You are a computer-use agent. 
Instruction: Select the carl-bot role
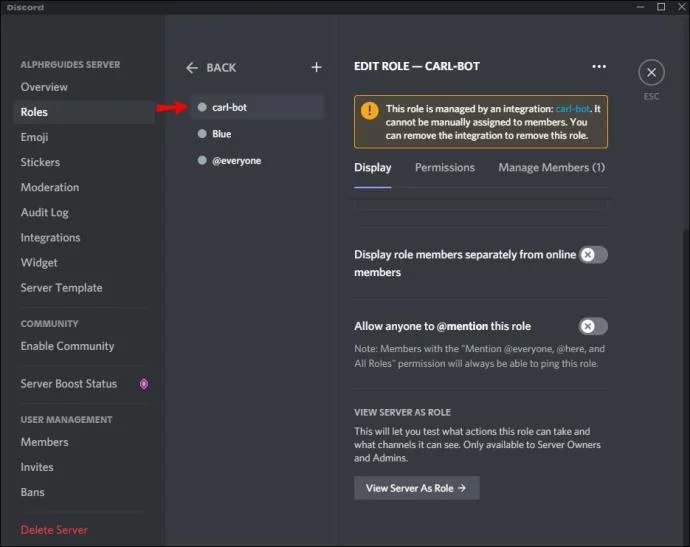(x=257, y=107)
